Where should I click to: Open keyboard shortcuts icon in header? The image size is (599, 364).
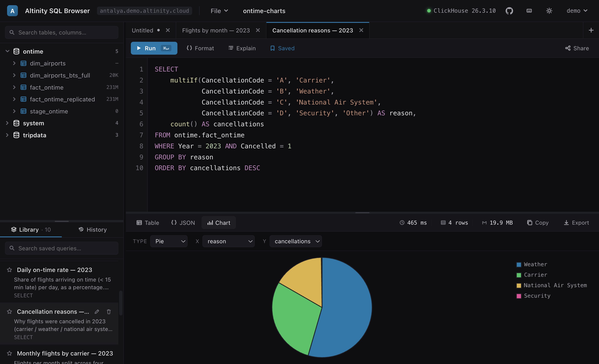[529, 11]
